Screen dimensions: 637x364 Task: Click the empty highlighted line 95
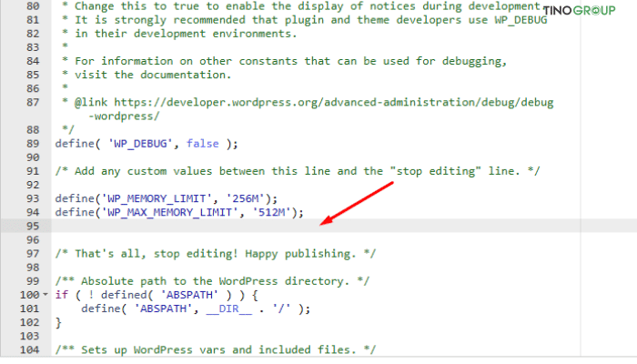[x=344, y=226]
